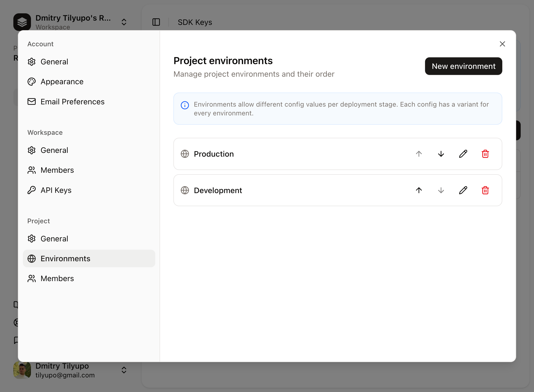Select Environments under the Project section
The width and height of the screenshot is (534, 392).
tap(65, 258)
